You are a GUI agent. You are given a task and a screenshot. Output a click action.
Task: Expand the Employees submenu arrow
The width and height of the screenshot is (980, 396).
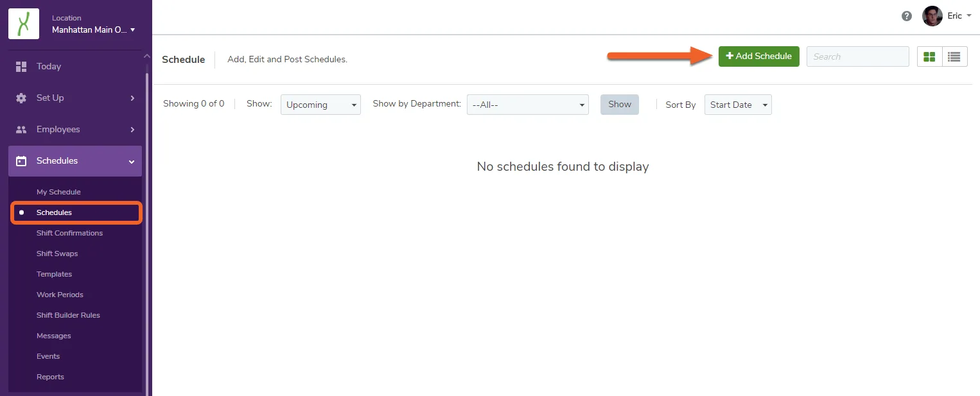coord(132,129)
